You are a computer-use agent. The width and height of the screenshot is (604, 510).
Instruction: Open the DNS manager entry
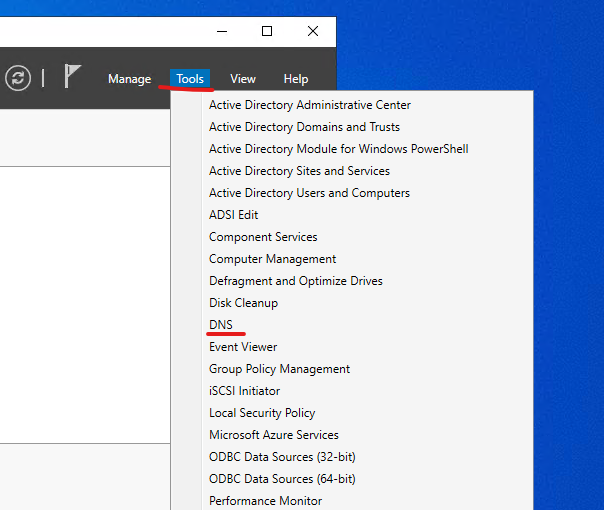point(221,325)
